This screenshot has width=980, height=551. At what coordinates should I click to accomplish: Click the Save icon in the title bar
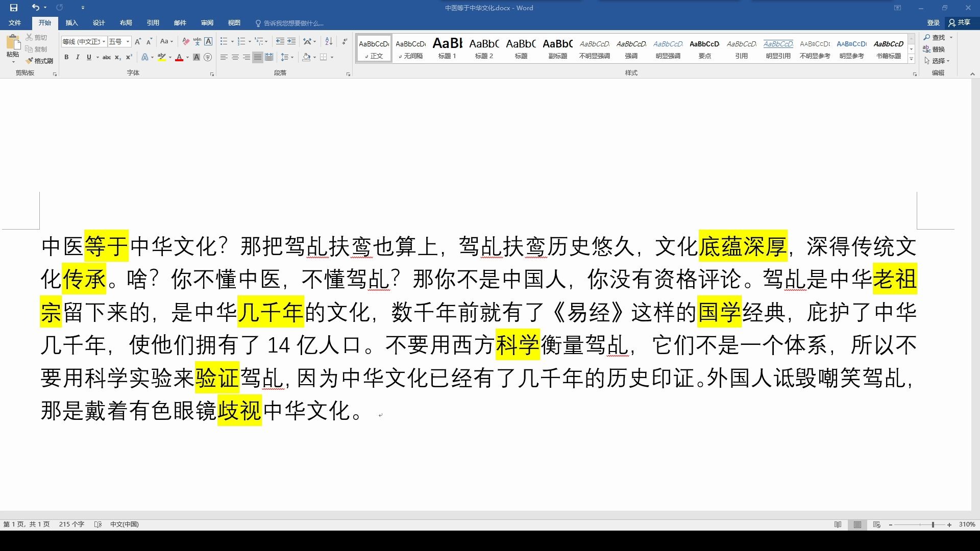[x=14, y=8]
